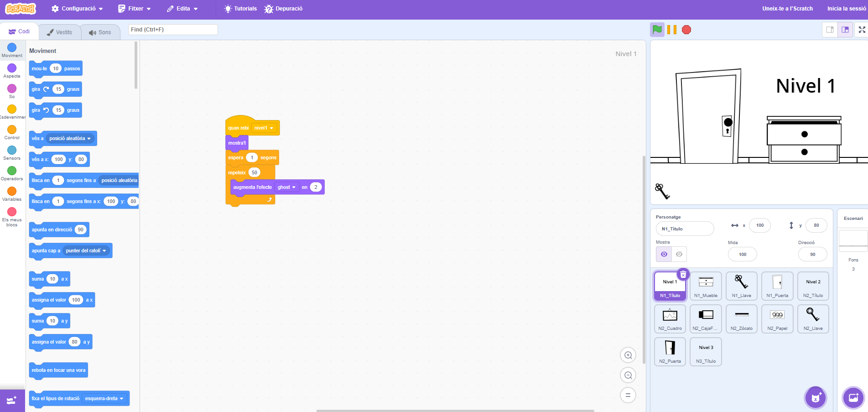
Task: Zoom in on the code workspace
Action: tap(628, 355)
